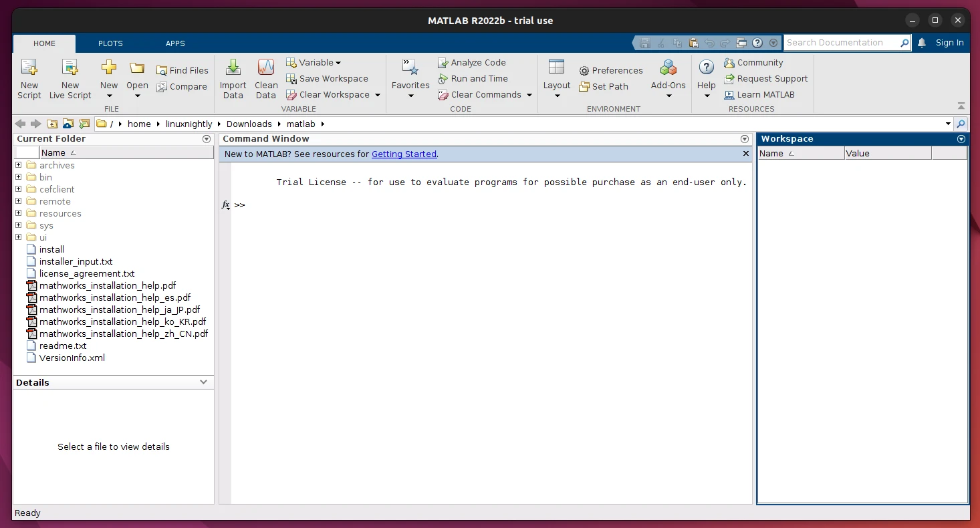The width and height of the screenshot is (980, 528).
Task: Click the Getting Started link
Action: pos(404,154)
